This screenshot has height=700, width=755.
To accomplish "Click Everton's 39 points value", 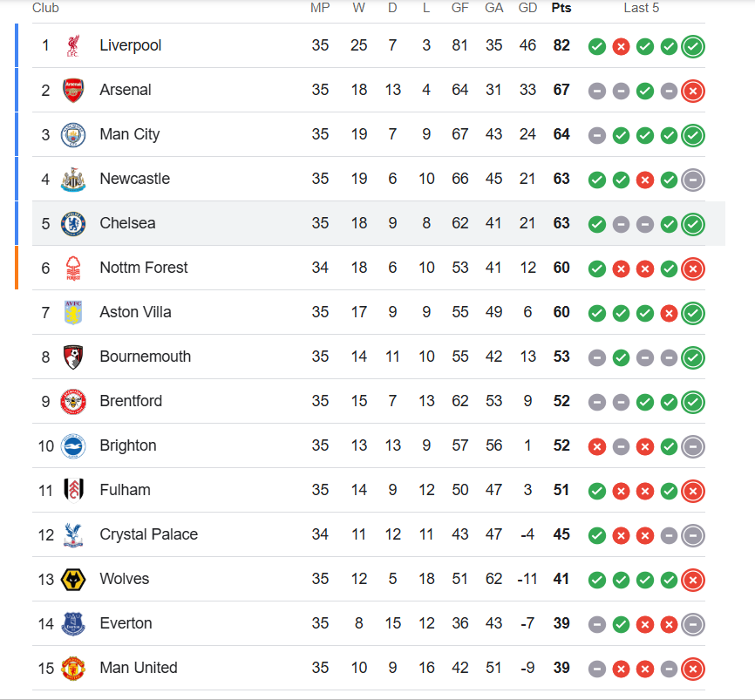I will pos(561,623).
